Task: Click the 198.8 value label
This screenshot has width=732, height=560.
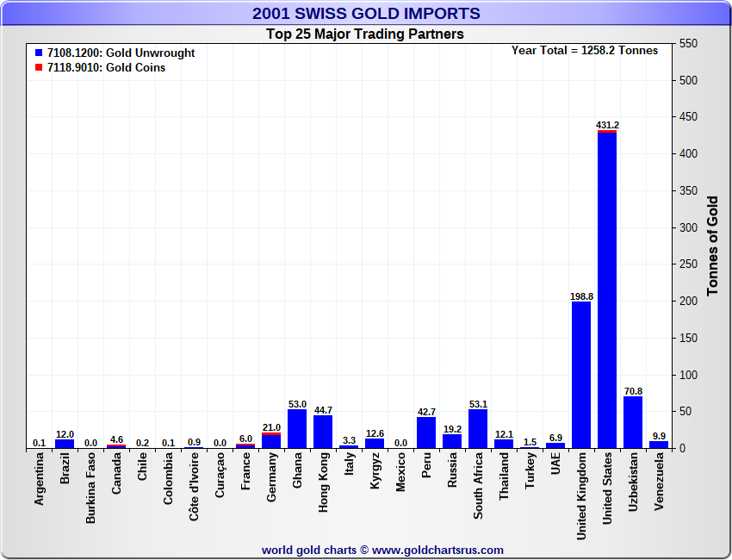Action: pyautogui.click(x=581, y=296)
